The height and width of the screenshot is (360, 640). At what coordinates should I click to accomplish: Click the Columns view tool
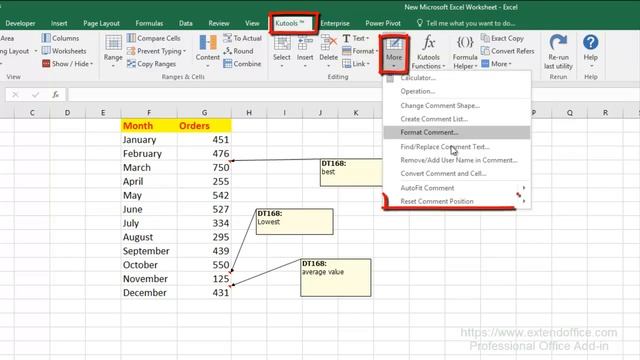[x=60, y=38]
